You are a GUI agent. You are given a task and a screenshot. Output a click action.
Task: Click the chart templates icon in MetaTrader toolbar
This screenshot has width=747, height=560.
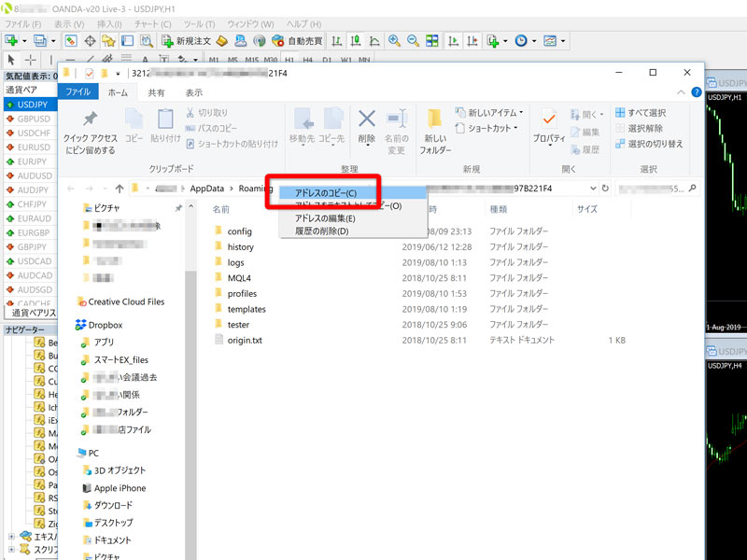click(x=550, y=41)
